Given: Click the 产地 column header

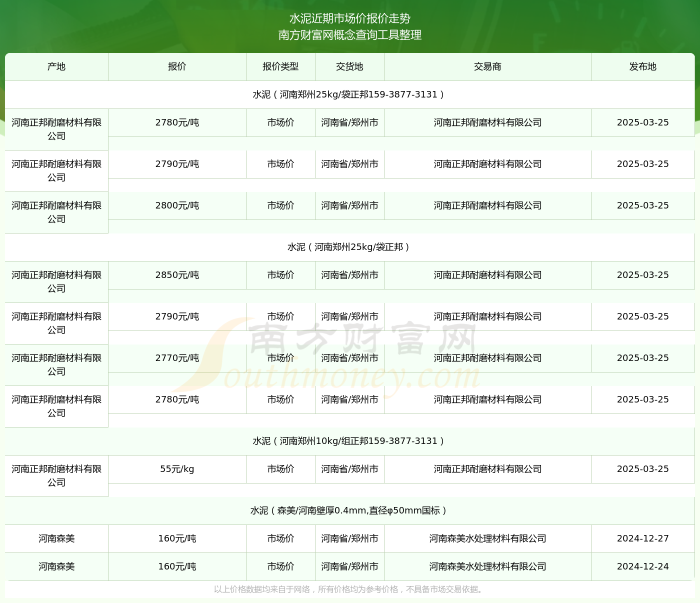Looking at the screenshot, I should click(x=56, y=66).
